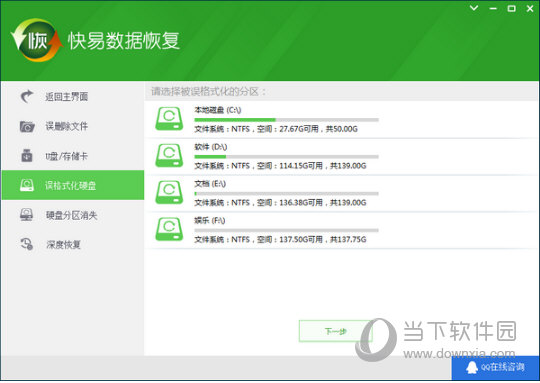Click the 快易数据恢复 title text

coord(124,41)
